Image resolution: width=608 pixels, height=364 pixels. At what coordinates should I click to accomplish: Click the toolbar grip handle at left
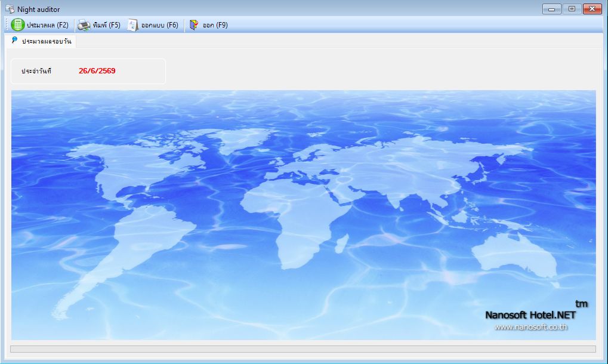click(x=7, y=25)
